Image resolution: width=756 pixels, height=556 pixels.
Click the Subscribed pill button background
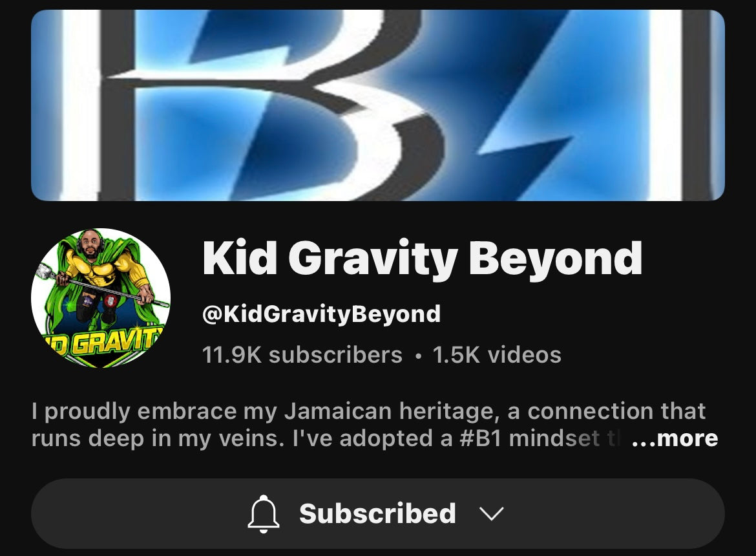[377, 513]
